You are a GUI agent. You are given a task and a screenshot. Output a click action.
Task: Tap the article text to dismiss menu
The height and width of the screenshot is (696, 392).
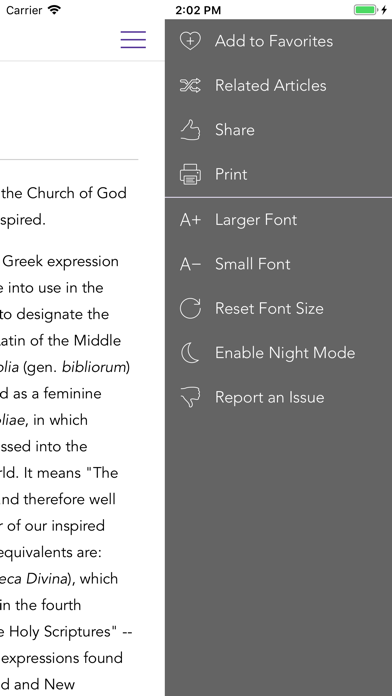coord(67,444)
